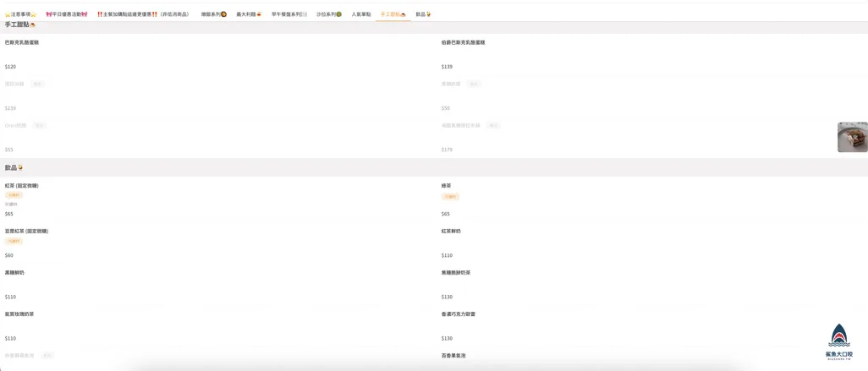The image size is (868, 371).
Task: Open the 注意事項 tab
Action: pyautogui.click(x=20, y=14)
